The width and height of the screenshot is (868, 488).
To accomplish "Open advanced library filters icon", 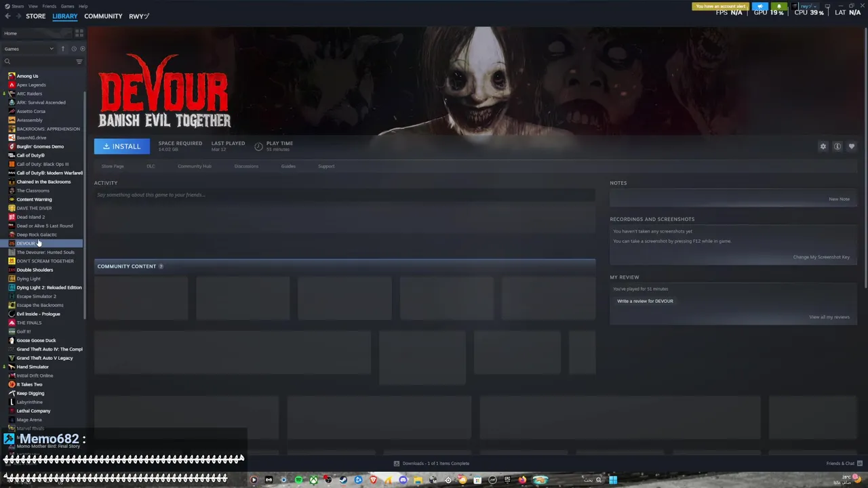I will click(79, 62).
